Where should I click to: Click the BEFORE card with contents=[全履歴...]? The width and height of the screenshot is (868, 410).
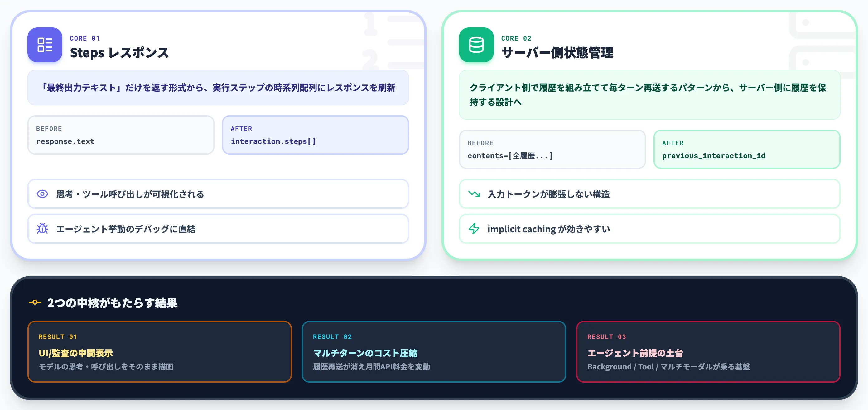pyautogui.click(x=552, y=149)
